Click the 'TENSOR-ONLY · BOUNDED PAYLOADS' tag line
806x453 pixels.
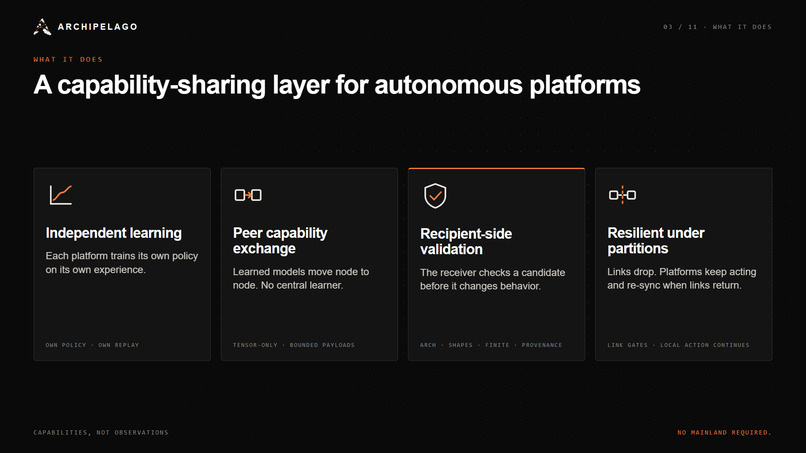click(x=294, y=345)
